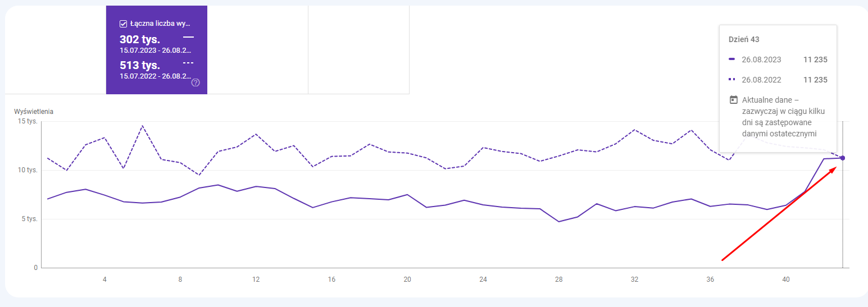Click the Wyświetlenia axis title
The image size is (868, 307).
[34, 112]
